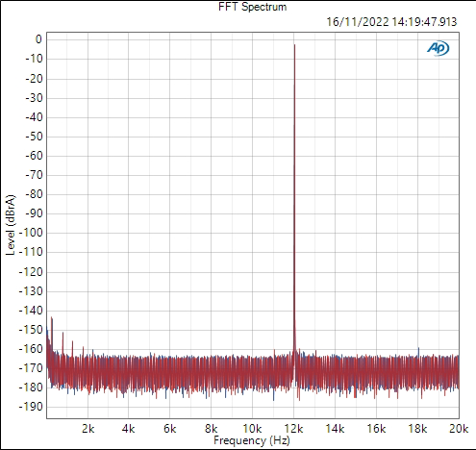This screenshot has width=476, height=450.
Task: Click the peak of the 12 kHz spike
Action: 294,45
